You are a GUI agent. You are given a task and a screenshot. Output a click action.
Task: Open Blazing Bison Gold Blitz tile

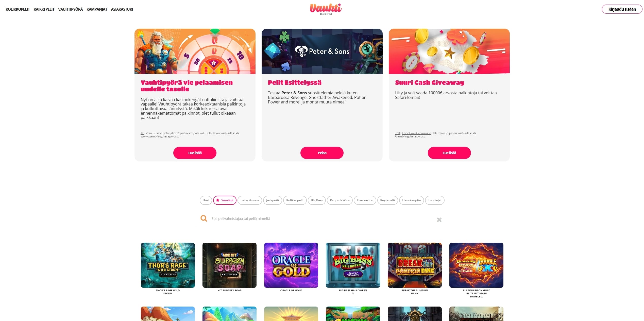click(476, 265)
